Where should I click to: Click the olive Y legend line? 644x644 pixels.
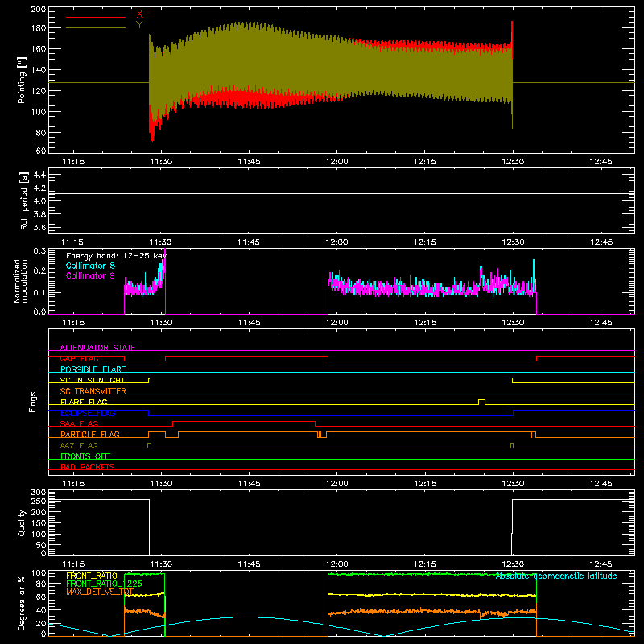click(96, 27)
